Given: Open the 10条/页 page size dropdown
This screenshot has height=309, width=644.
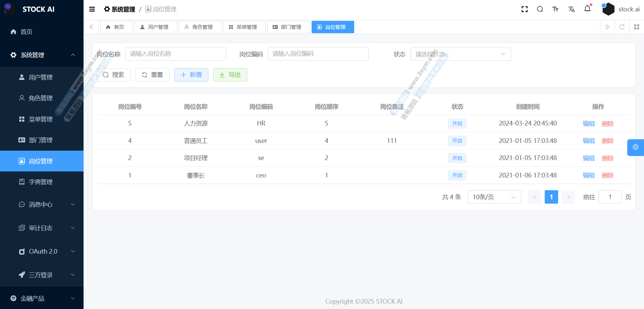Looking at the screenshot, I should [494, 197].
